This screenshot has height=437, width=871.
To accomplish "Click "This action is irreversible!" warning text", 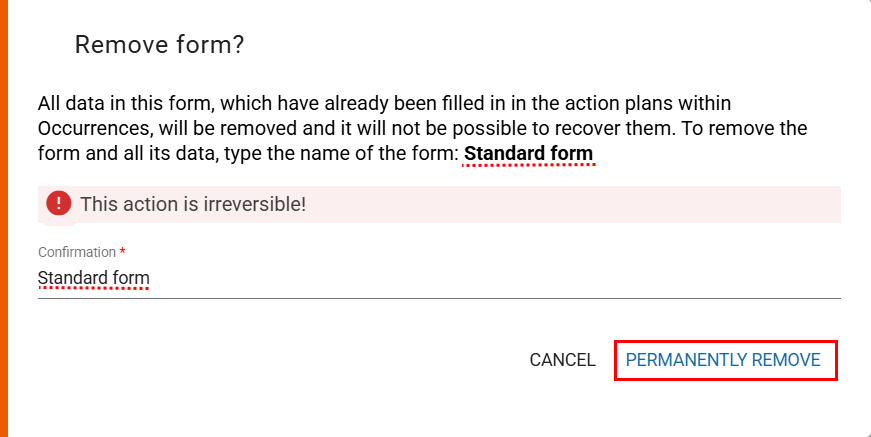I will 193,205.
